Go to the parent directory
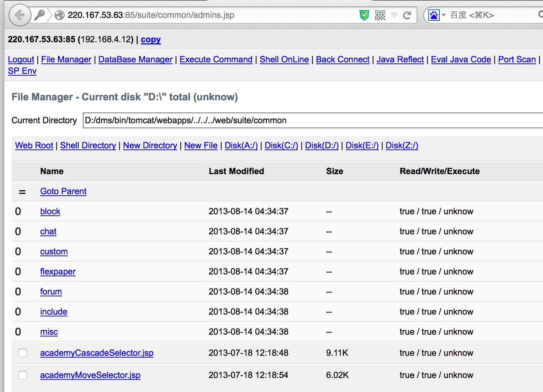 click(x=63, y=191)
